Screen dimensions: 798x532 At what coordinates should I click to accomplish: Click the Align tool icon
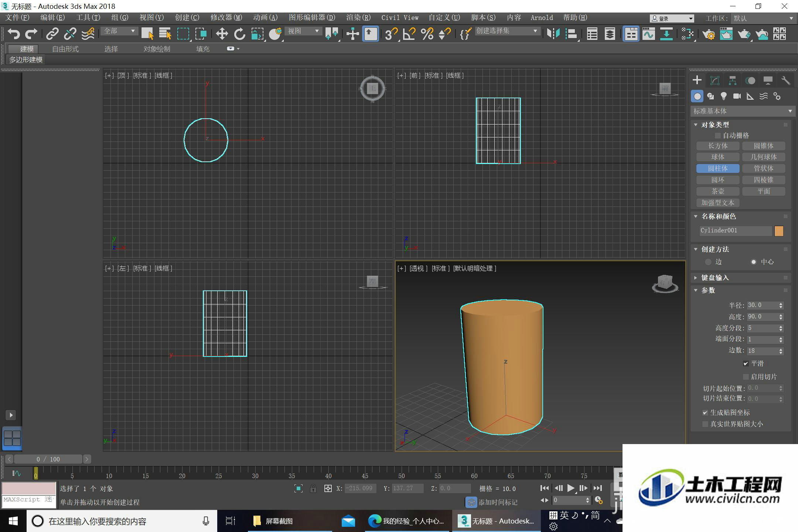pos(571,34)
